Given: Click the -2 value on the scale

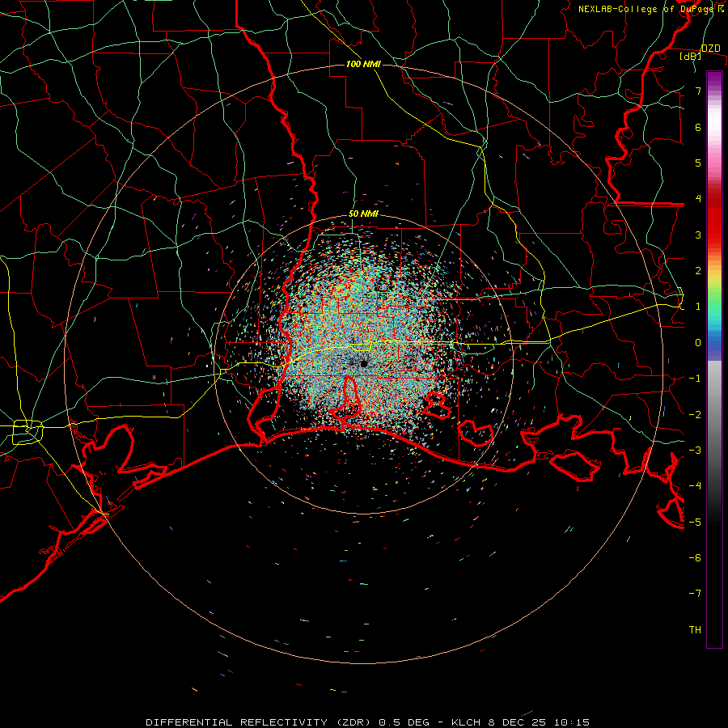Looking at the screenshot, I should (x=695, y=415).
